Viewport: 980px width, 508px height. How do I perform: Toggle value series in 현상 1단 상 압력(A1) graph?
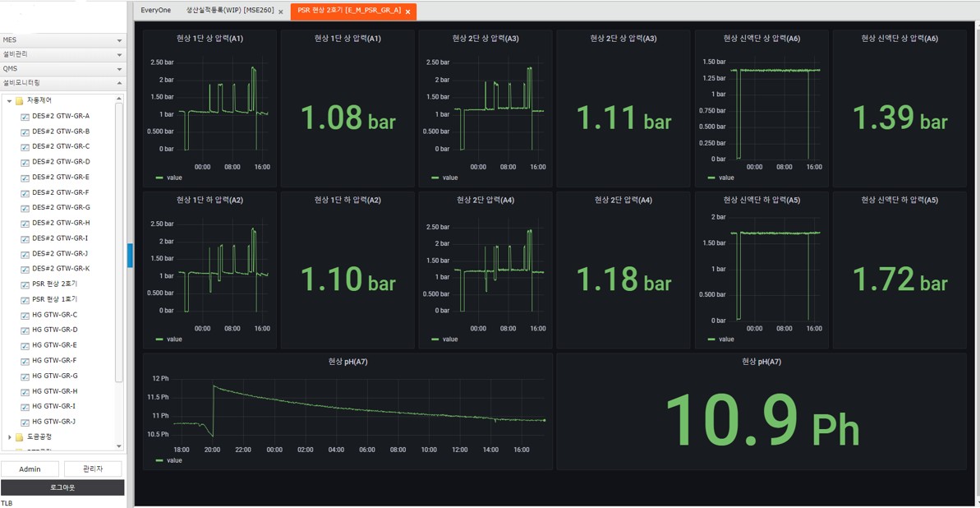[x=168, y=178]
